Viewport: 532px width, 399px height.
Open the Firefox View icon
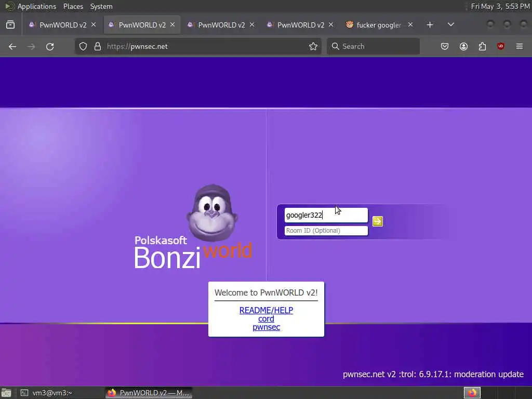tap(10, 25)
